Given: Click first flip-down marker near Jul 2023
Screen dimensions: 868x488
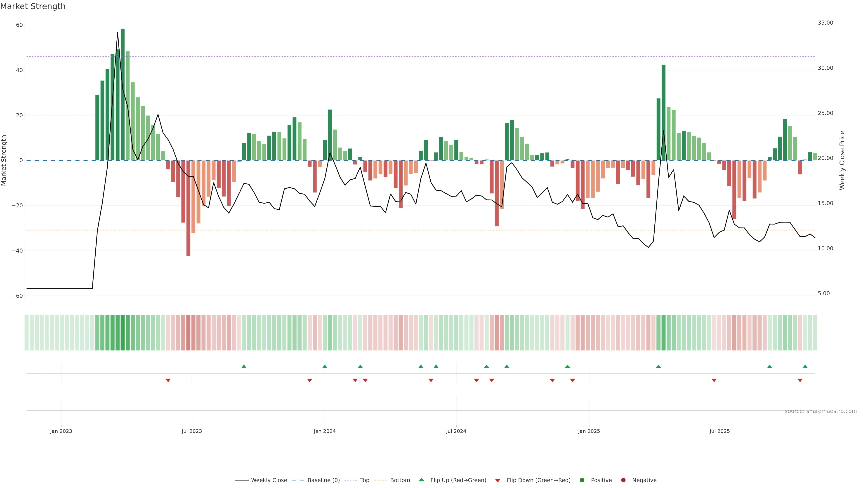Looking at the screenshot, I should pos(168,380).
